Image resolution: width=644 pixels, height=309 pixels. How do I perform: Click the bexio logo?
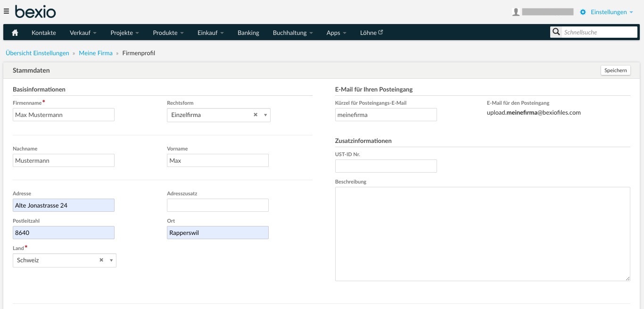[x=35, y=11]
